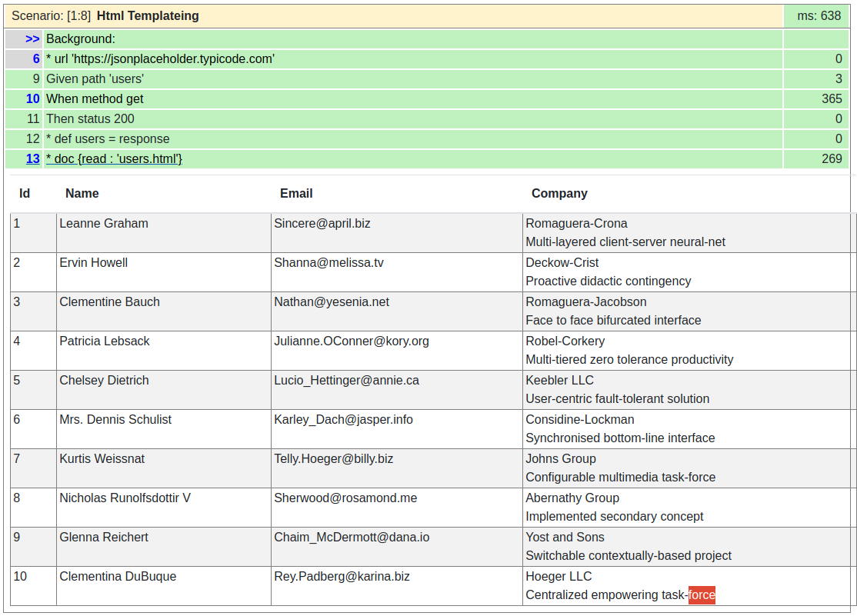Open the line 13 step number link
The image size is (857, 616).
[33, 158]
